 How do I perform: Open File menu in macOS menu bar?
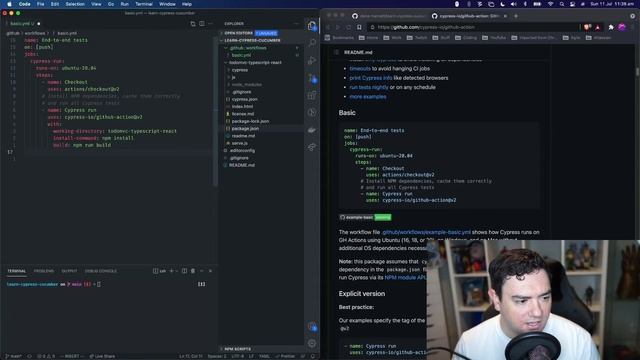coord(40,4)
